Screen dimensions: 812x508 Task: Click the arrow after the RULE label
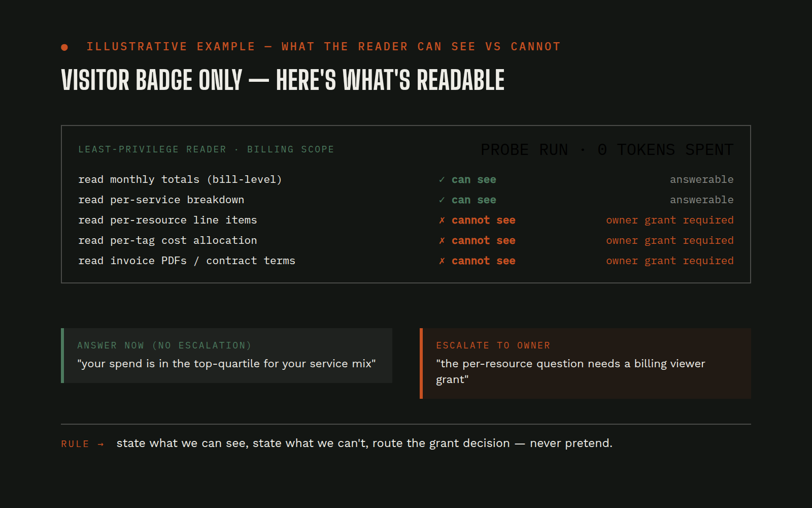tap(100, 444)
